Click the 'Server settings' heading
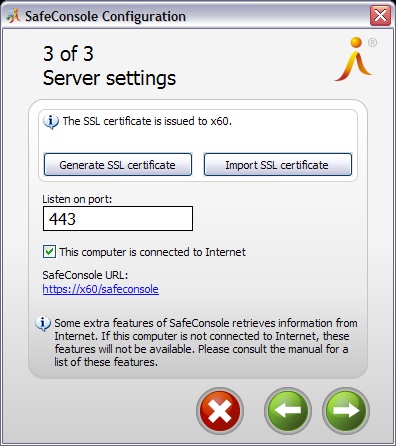The height and width of the screenshot is (446, 396). [x=109, y=78]
